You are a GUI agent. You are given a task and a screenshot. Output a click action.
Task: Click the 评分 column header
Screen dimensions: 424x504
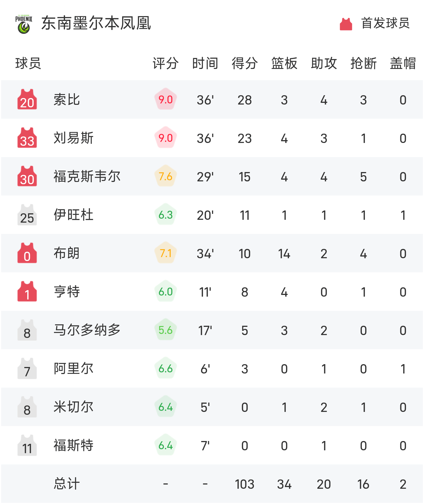[x=165, y=63]
